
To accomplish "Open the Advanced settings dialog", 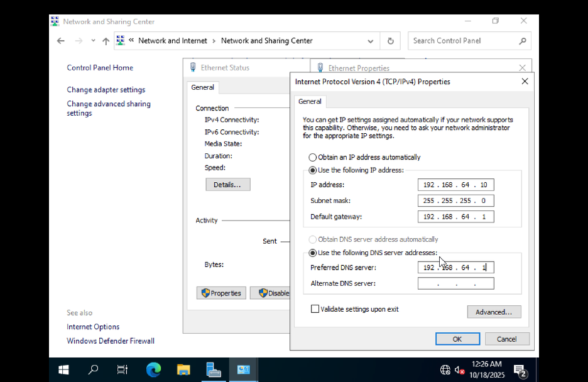I will [x=494, y=312].
